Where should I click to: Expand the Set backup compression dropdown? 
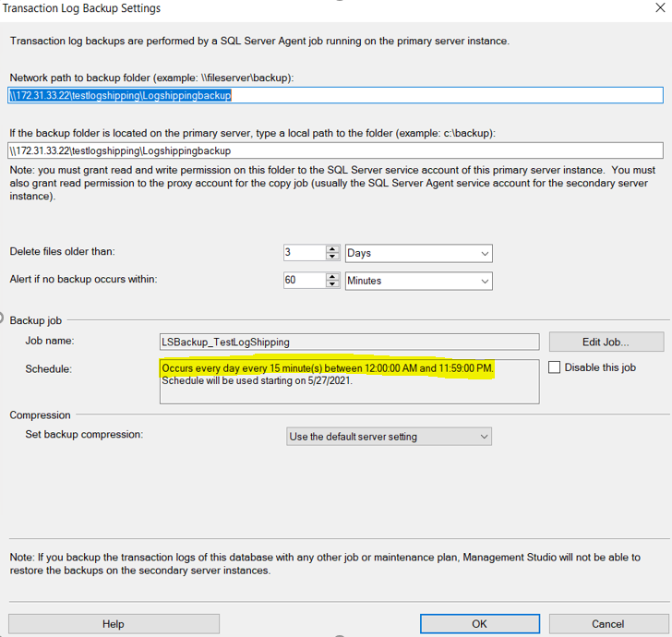tap(389, 437)
